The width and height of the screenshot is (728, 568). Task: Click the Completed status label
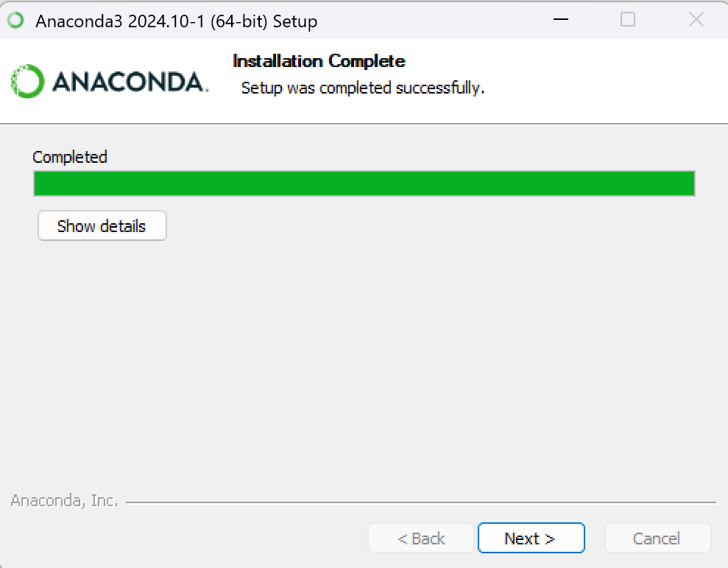(x=70, y=157)
